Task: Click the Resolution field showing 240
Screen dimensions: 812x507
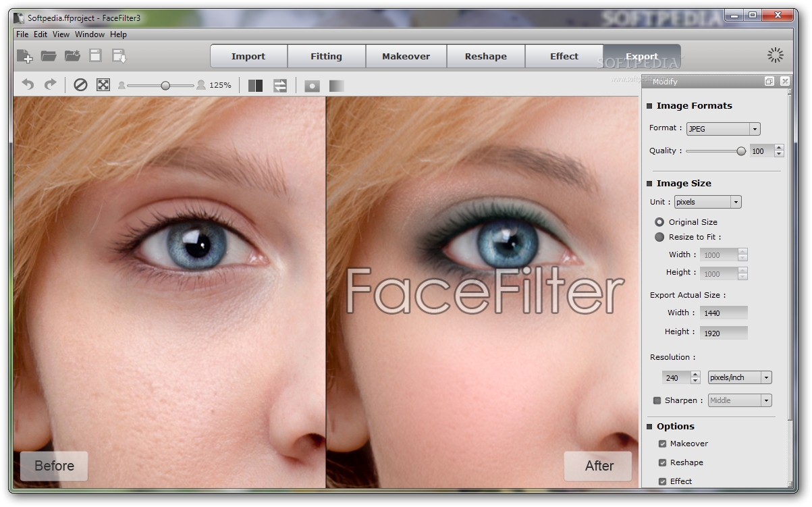Action: coord(677,377)
